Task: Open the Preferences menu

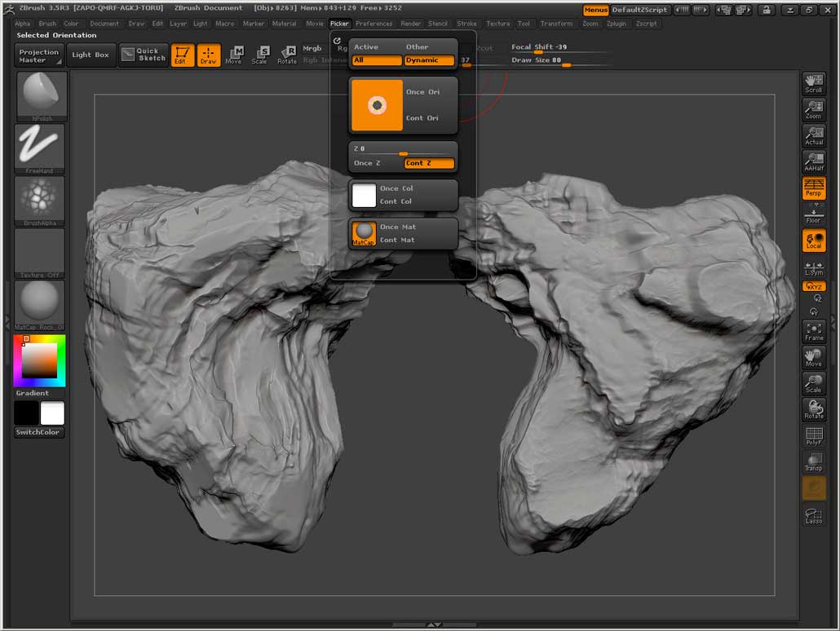Action: 374,24
